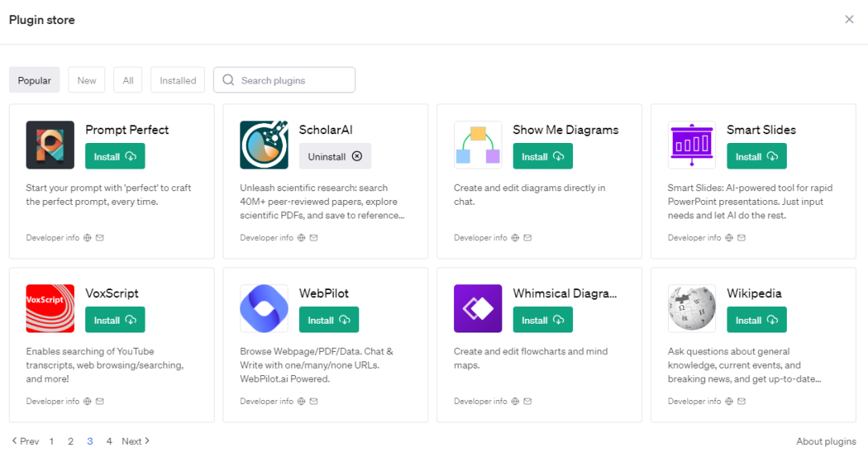
Task: Go to the Next page of plugins
Action: 135,441
